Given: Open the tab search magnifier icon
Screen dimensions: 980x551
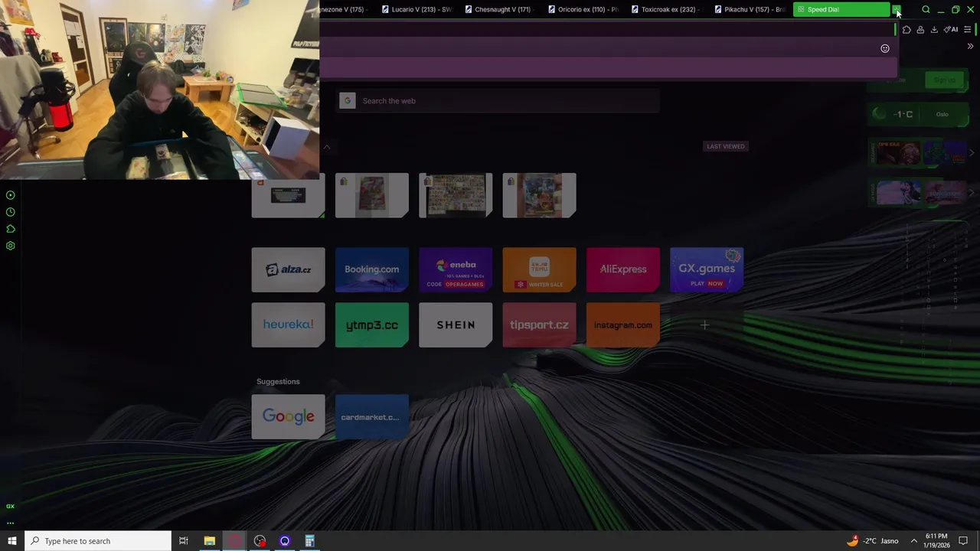Looking at the screenshot, I should click(x=926, y=9).
